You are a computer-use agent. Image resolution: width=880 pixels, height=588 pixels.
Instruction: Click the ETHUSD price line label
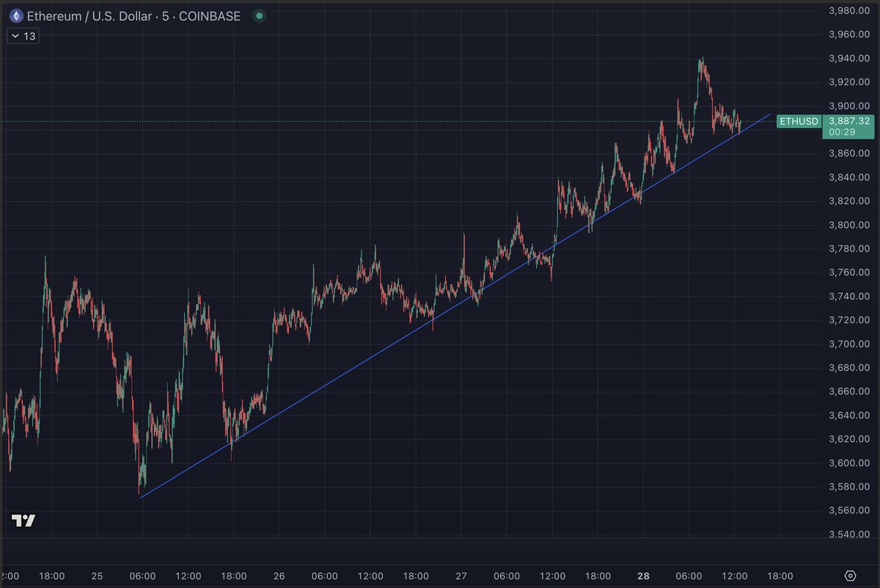click(799, 120)
